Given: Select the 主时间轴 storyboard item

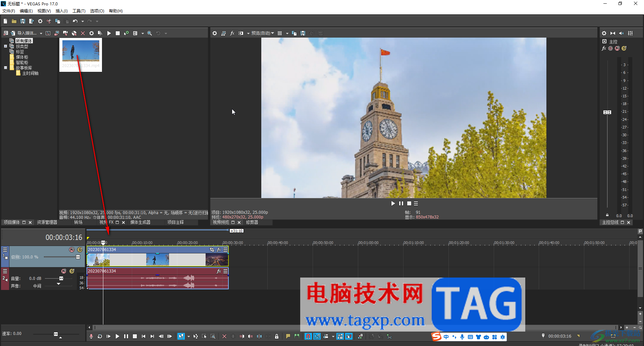Looking at the screenshot, I should (x=30, y=73).
